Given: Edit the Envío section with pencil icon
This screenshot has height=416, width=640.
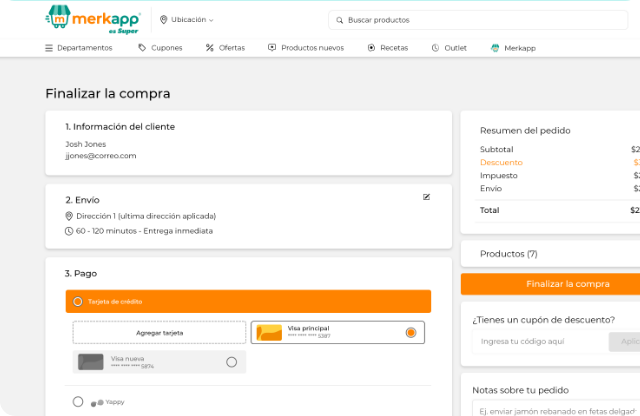Looking at the screenshot, I should tap(427, 197).
